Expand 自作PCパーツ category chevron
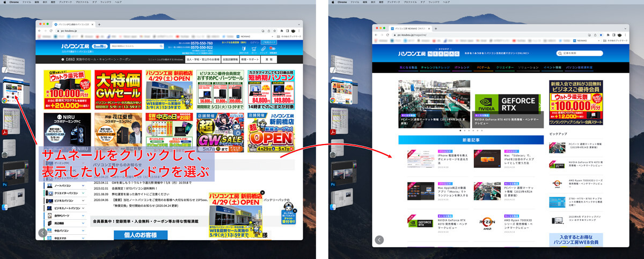The width and height of the screenshot is (644, 259). point(83,215)
